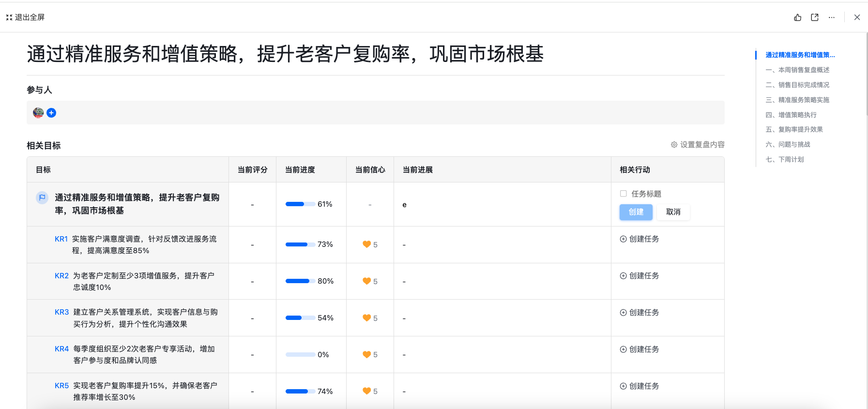Click KR4 confidence heart rating
This screenshot has height=409, width=868.
pos(370,355)
